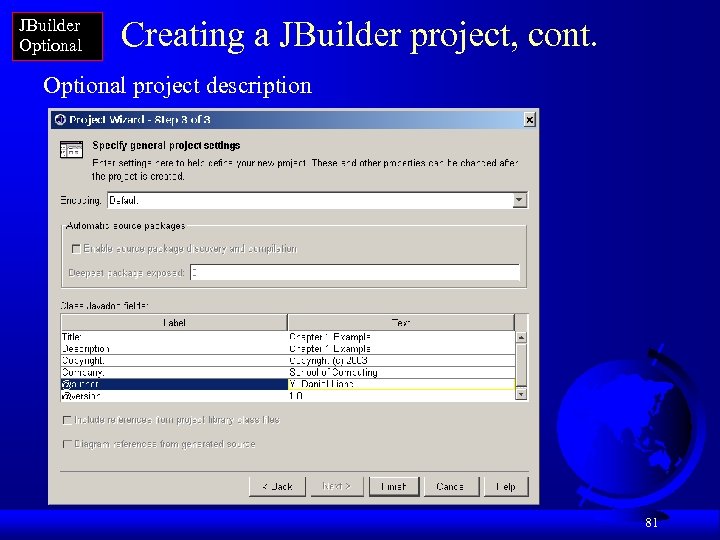Click the Deepest package exposed input field
720x540 pixels.
click(355, 272)
